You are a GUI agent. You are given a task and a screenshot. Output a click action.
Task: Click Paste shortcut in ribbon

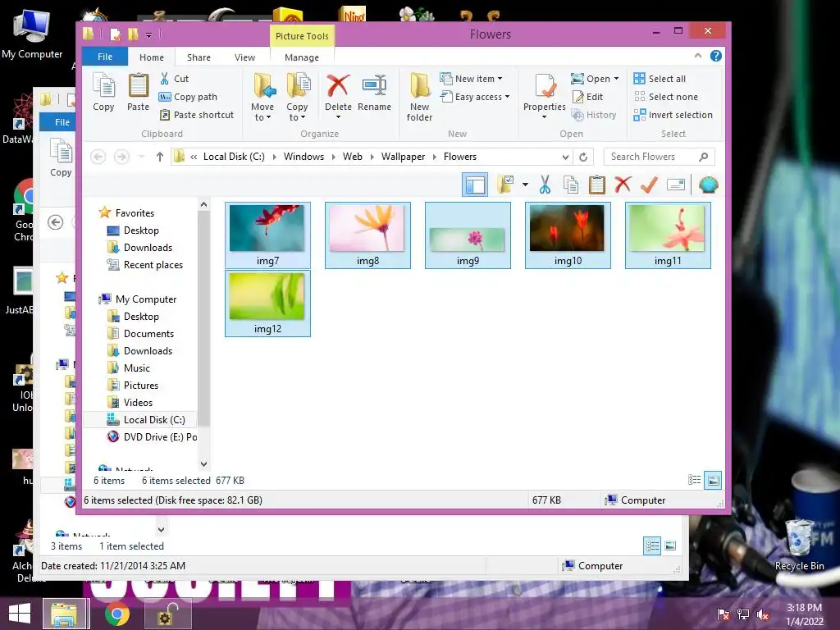[x=197, y=115]
